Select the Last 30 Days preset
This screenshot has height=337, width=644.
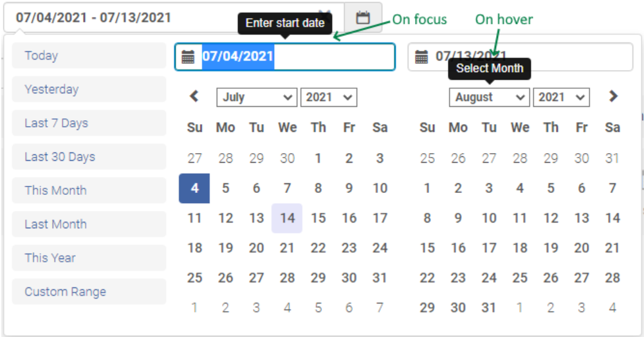(89, 157)
